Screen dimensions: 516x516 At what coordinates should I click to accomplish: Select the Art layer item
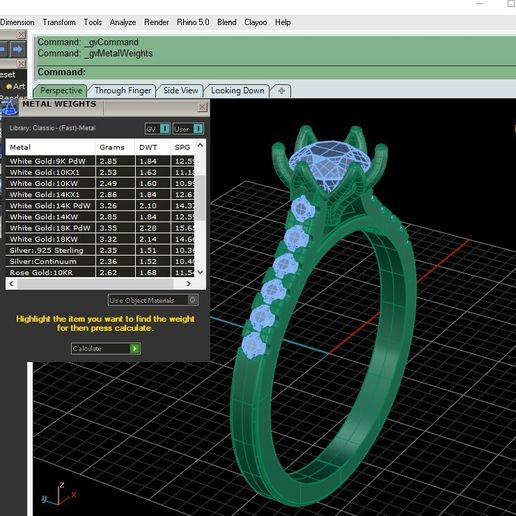tap(16, 86)
